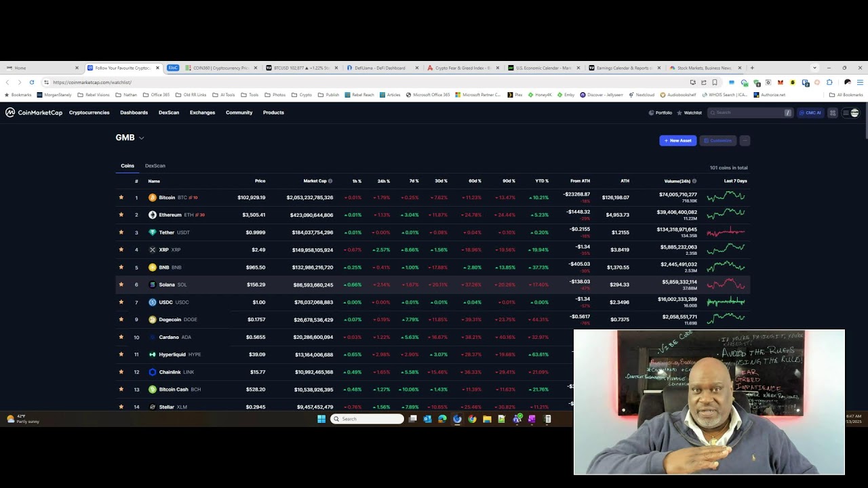The width and height of the screenshot is (868, 488).
Task: Click the Dogecoin coin icon
Action: (x=153, y=319)
